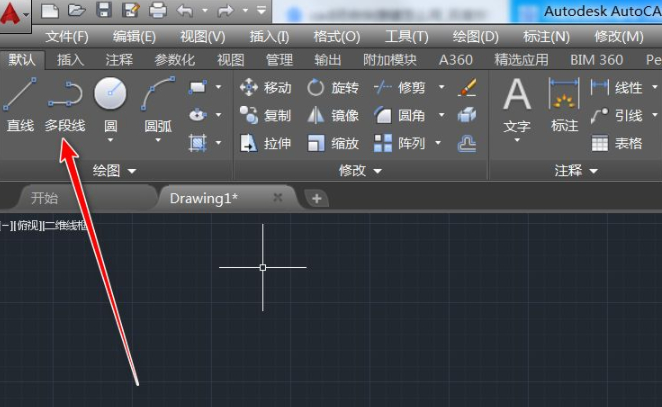Close the Drawing1 tab

tap(278, 198)
